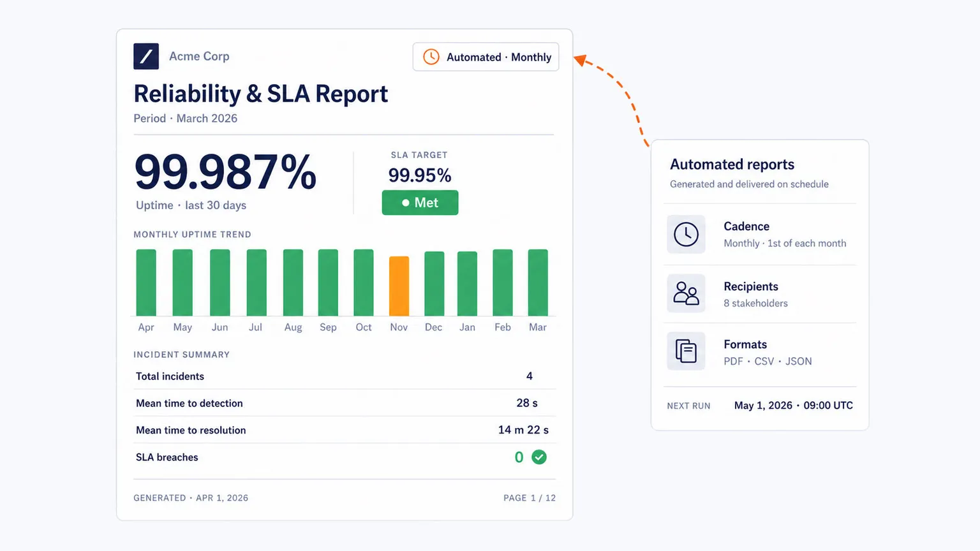Click the Cadence clock icon

coord(686,234)
